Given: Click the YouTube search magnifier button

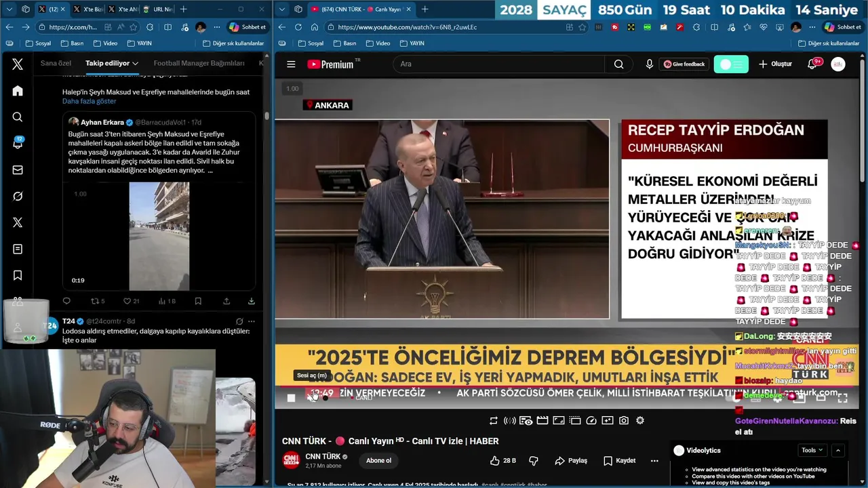Looking at the screenshot, I should tap(618, 64).
